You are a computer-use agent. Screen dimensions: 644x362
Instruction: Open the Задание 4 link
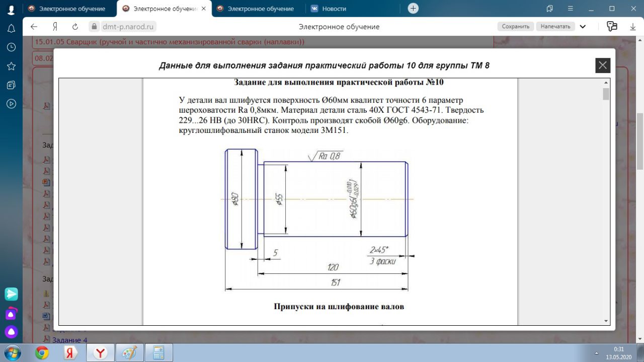coord(69,340)
